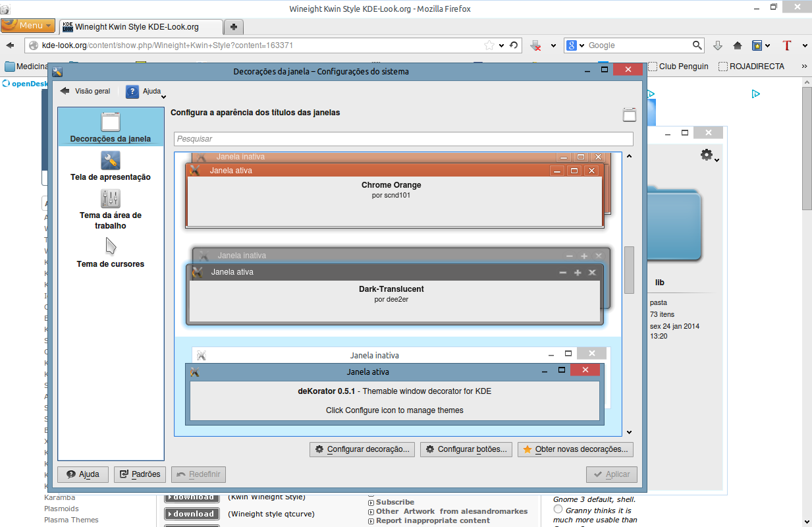The height and width of the screenshot is (527, 812).
Task: Open Configurar decoração dialog
Action: [x=362, y=449]
